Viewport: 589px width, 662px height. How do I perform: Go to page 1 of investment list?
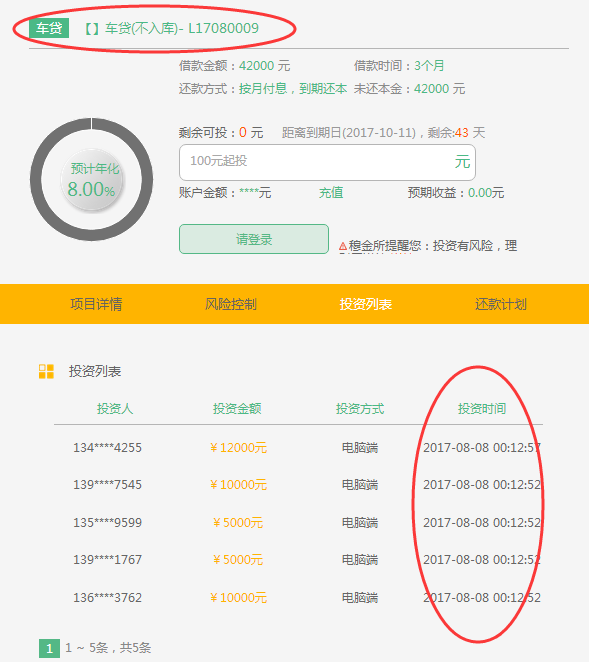(49, 648)
